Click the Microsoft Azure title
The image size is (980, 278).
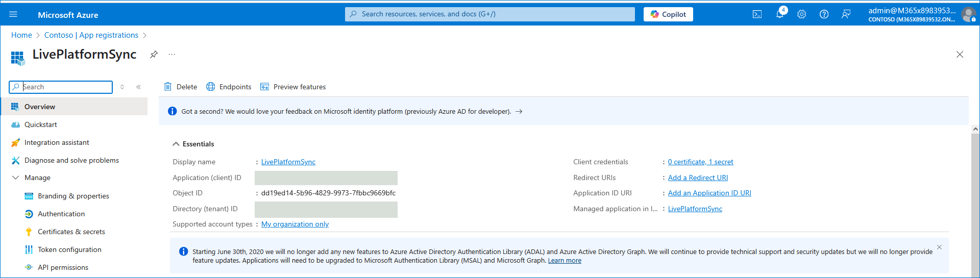coord(68,15)
